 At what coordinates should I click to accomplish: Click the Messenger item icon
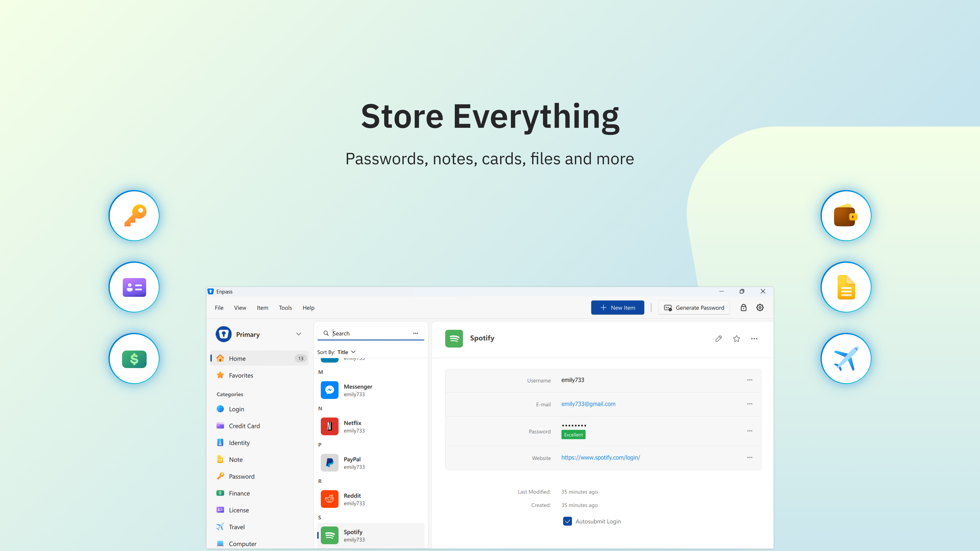pos(329,390)
